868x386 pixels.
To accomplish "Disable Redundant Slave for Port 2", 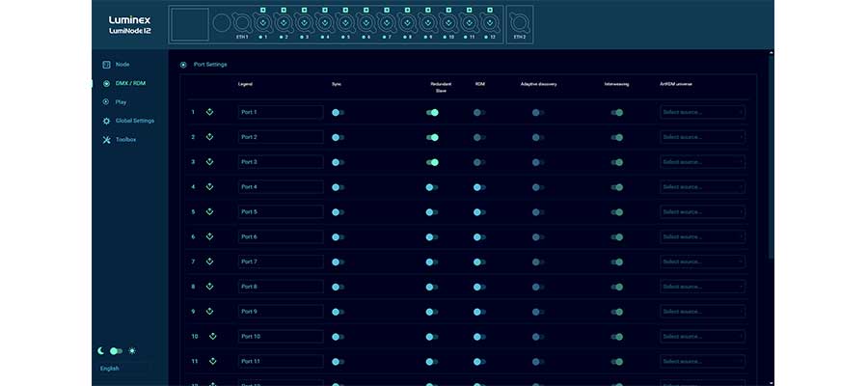I will coord(432,137).
